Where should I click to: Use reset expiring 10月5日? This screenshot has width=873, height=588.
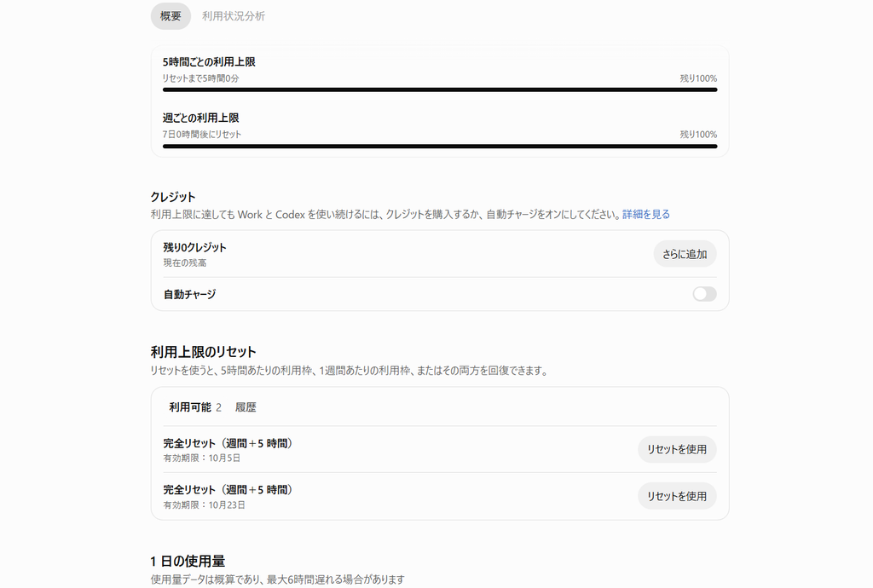677,449
